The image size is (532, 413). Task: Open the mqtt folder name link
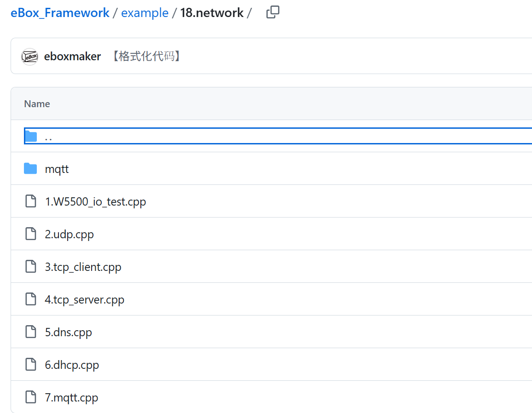[x=57, y=169]
